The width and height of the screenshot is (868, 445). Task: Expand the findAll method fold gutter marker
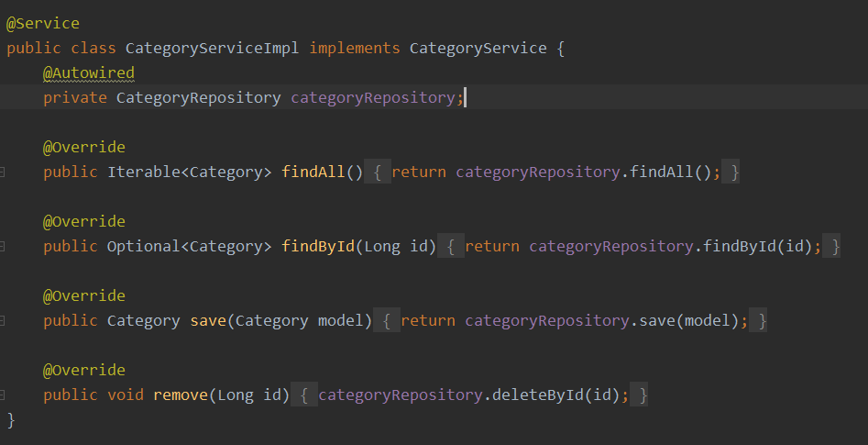[x=4, y=172]
